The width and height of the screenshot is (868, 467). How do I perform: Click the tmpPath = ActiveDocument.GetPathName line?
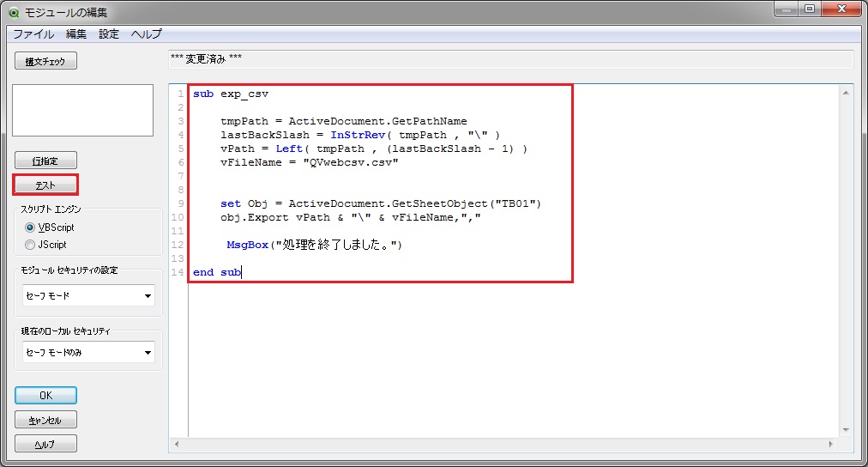coord(343,121)
